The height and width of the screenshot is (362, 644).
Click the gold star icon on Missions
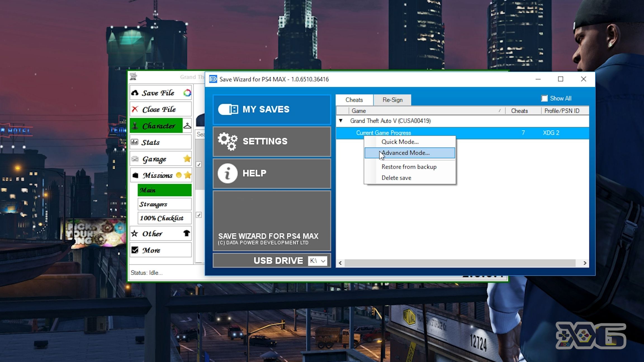(188, 175)
